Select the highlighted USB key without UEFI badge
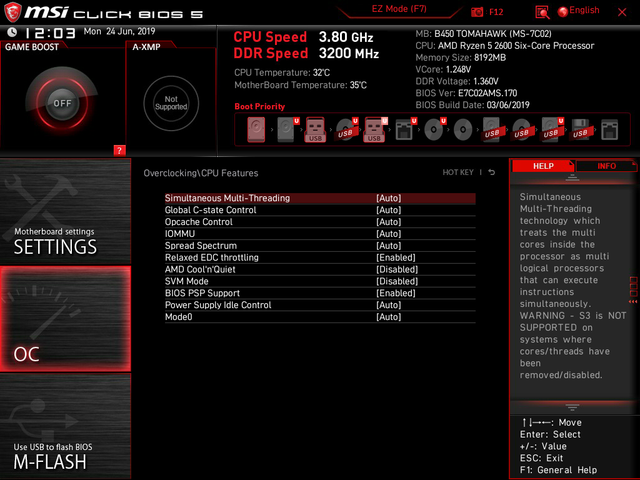The image size is (640, 480). [315, 130]
